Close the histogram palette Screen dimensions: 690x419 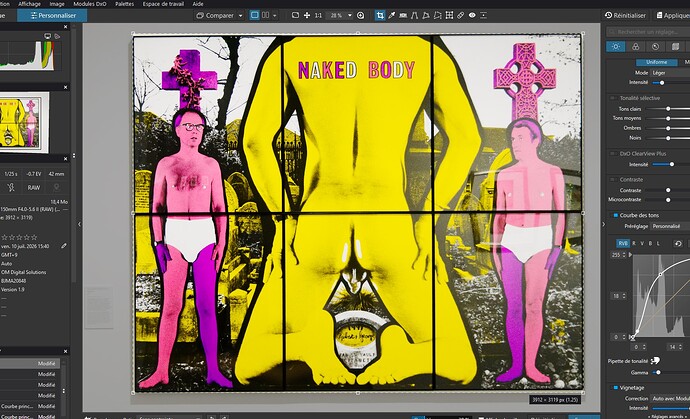[66, 27]
